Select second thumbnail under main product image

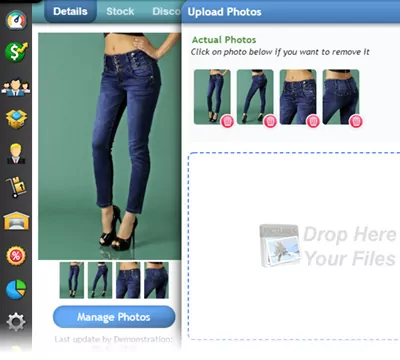100,280
